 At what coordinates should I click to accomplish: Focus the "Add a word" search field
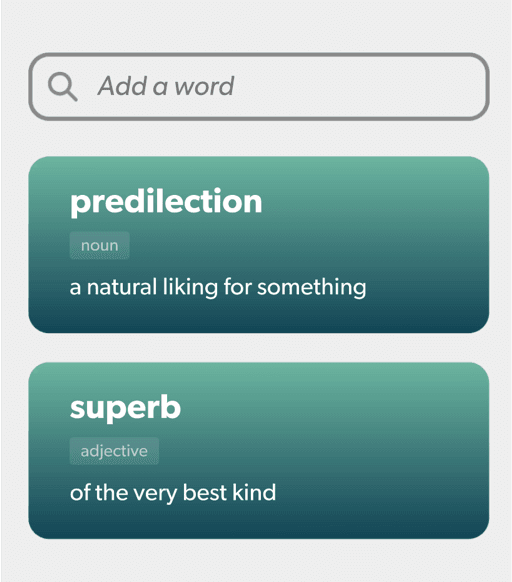click(x=259, y=86)
